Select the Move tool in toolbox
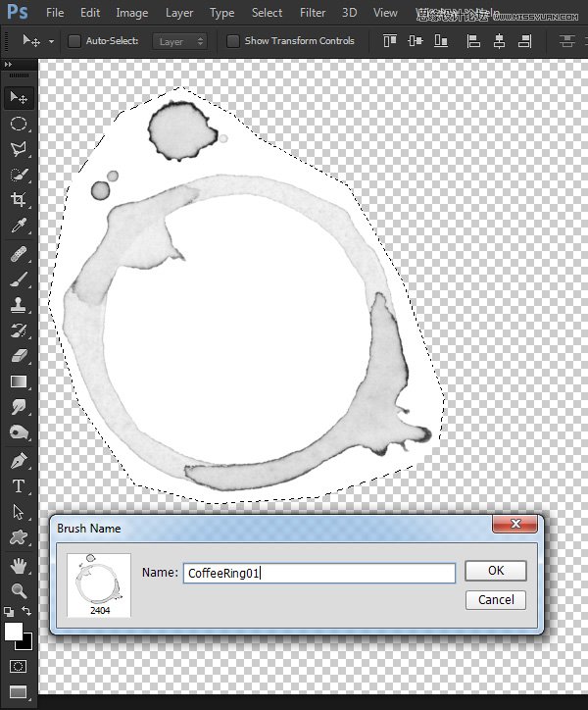Viewport: 588px width, 710px height. tap(19, 97)
